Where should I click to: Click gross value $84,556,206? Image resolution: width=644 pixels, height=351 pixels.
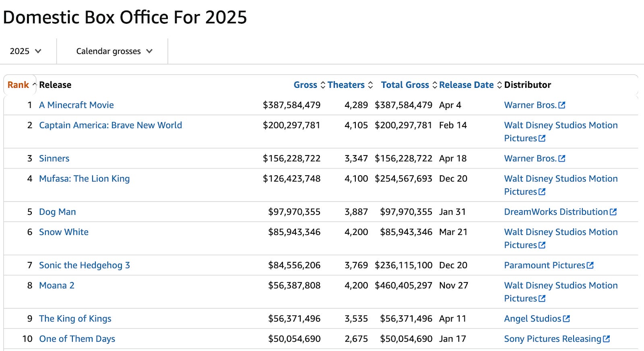294,265
